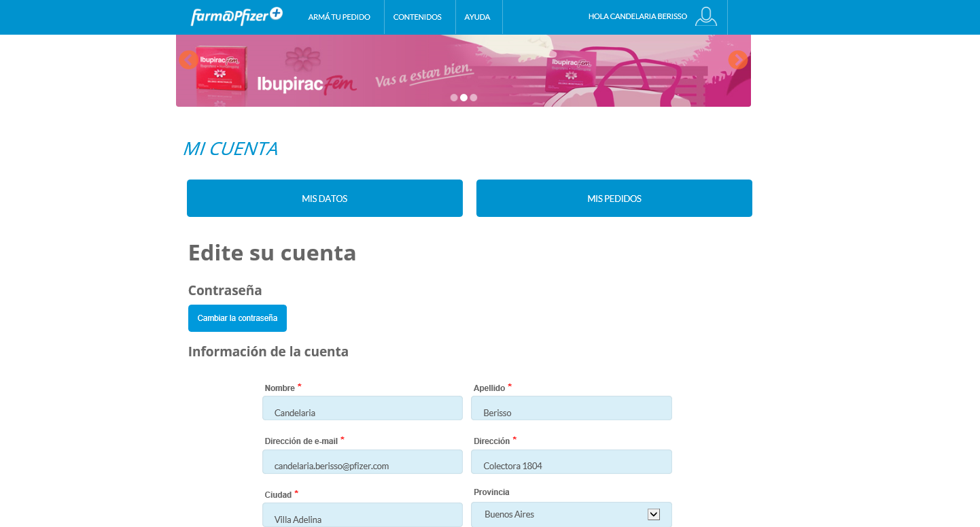Click the Farm@Pfizer logo
This screenshot has width=980, height=527.
click(237, 16)
